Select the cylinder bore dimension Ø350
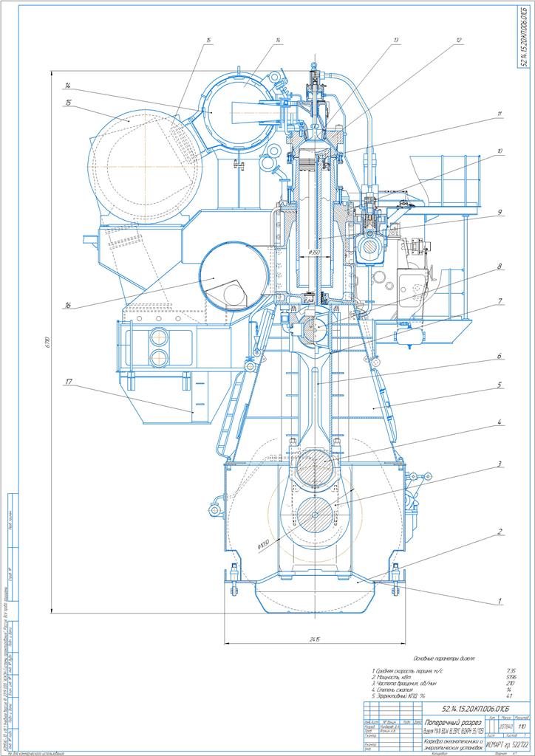This screenshot has width=535, height=756. pos(315,252)
